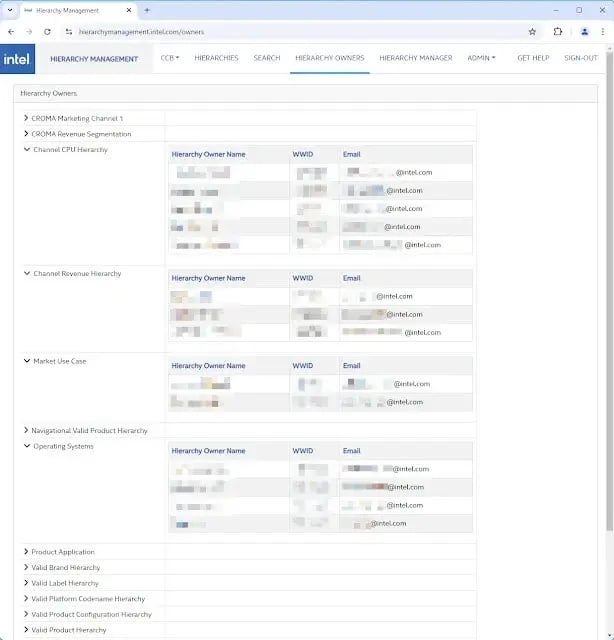Viewport: 614px width, 640px height.
Task: Open the ADMIN dropdown menu
Action: click(481, 58)
